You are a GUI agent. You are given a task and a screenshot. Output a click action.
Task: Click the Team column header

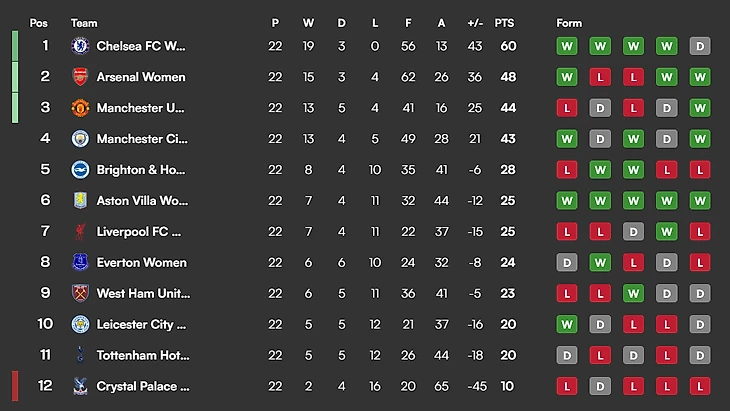click(x=84, y=23)
